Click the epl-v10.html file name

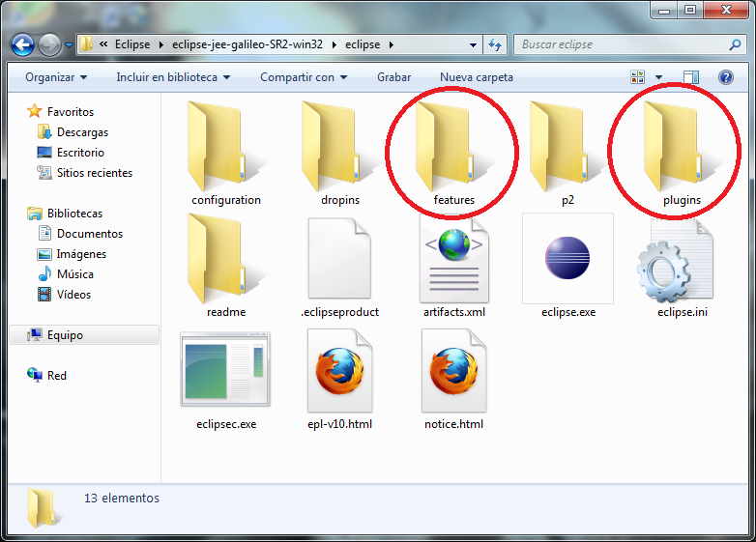point(340,424)
